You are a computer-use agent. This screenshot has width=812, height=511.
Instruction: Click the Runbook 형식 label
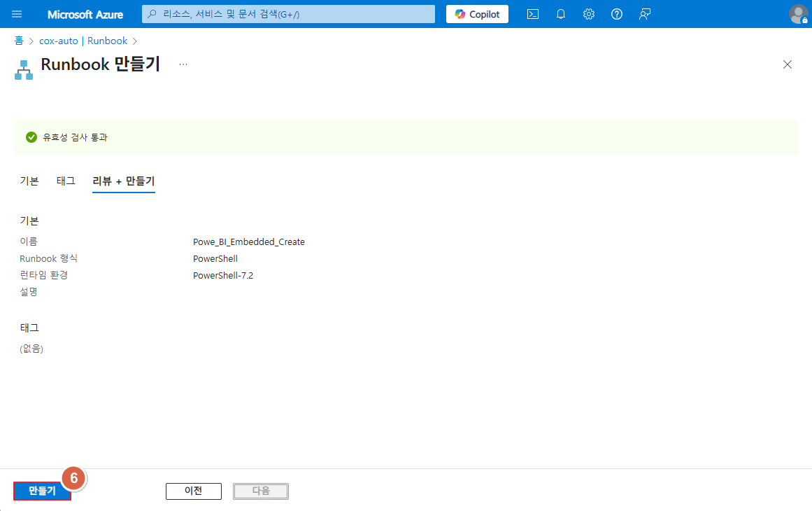49,258
